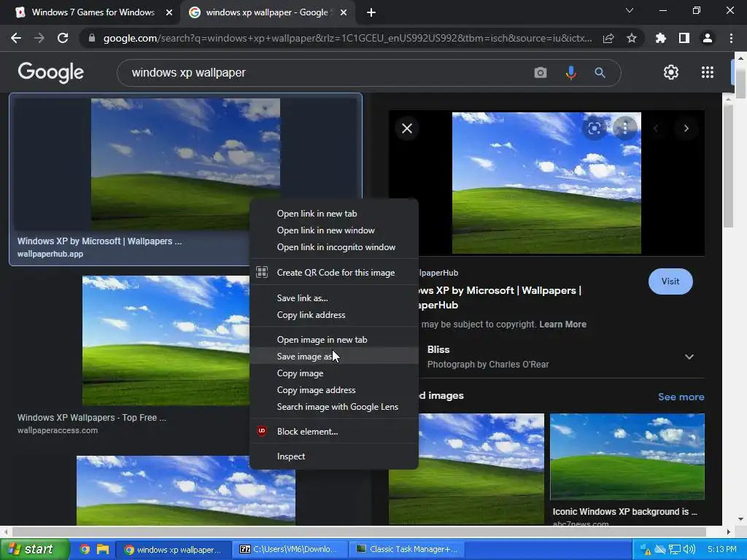This screenshot has width=747, height=560.
Task: Open the tab search chevron
Action: [630, 10]
